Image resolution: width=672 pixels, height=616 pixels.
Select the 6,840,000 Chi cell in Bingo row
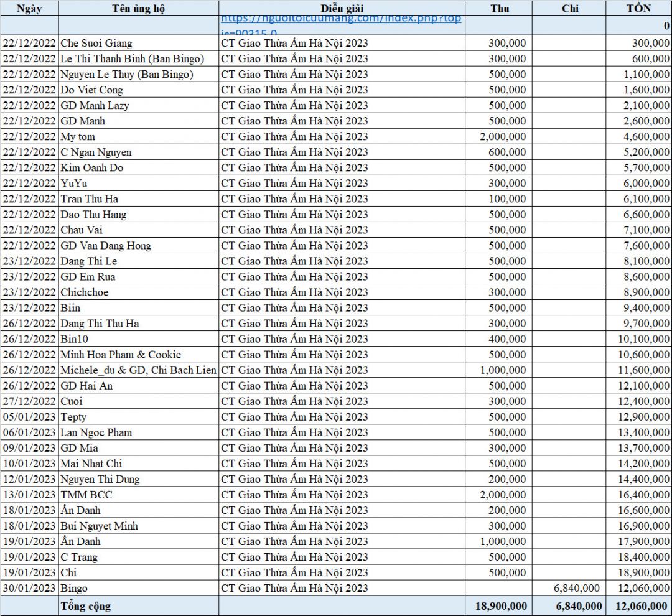coord(575,588)
